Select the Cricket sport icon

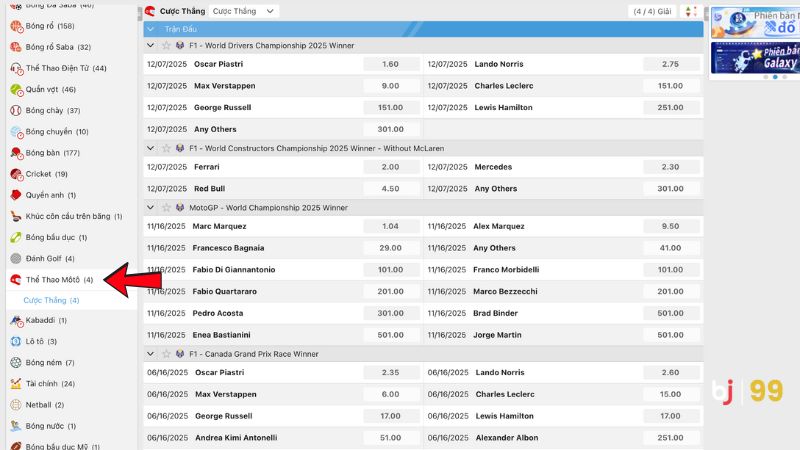pos(16,174)
